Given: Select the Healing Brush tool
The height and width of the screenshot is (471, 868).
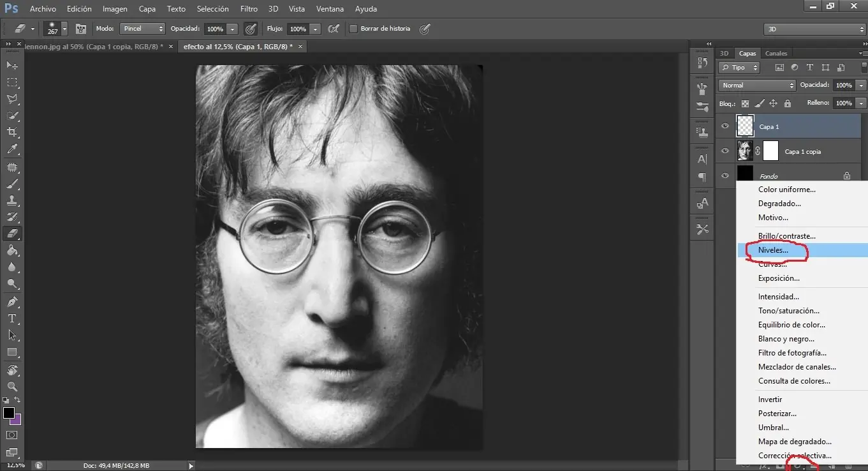Looking at the screenshot, I should (x=12, y=167).
